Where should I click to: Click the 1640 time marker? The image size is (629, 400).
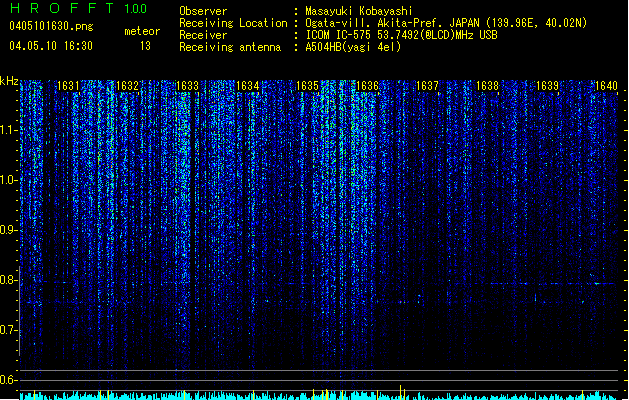(607, 86)
